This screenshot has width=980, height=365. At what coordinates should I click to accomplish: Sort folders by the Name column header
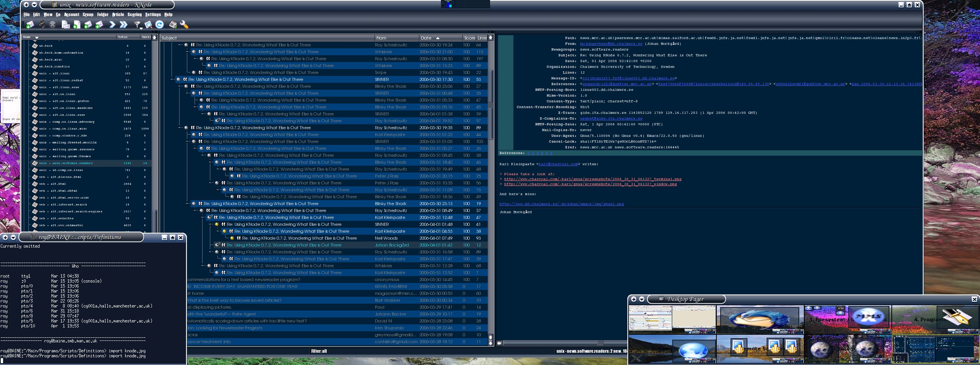[x=69, y=37]
